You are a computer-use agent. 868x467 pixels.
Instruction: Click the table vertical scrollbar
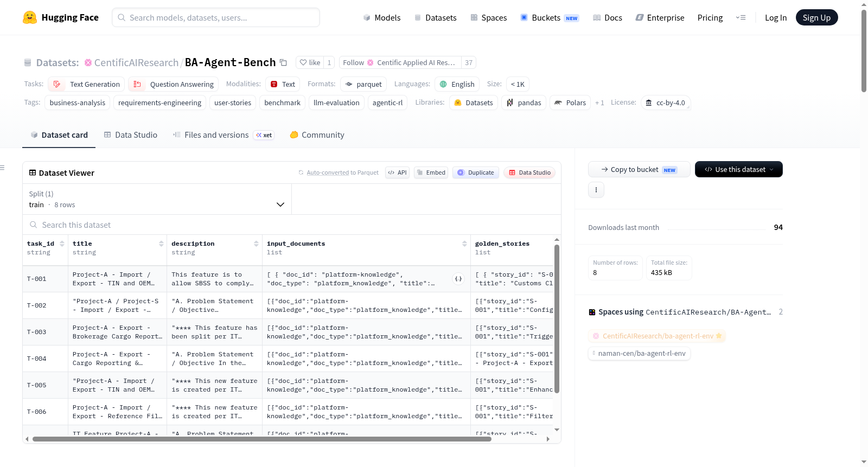click(x=557, y=319)
